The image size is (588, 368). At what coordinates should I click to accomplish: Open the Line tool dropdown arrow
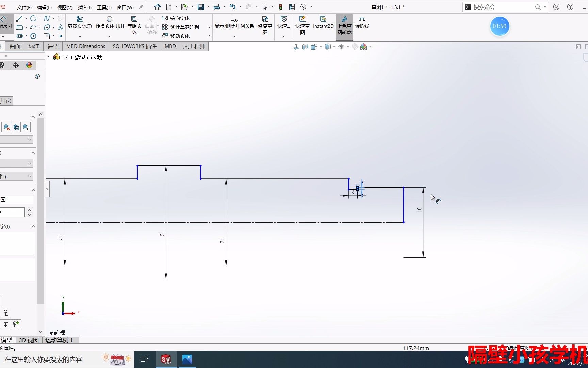[x=26, y=18]
